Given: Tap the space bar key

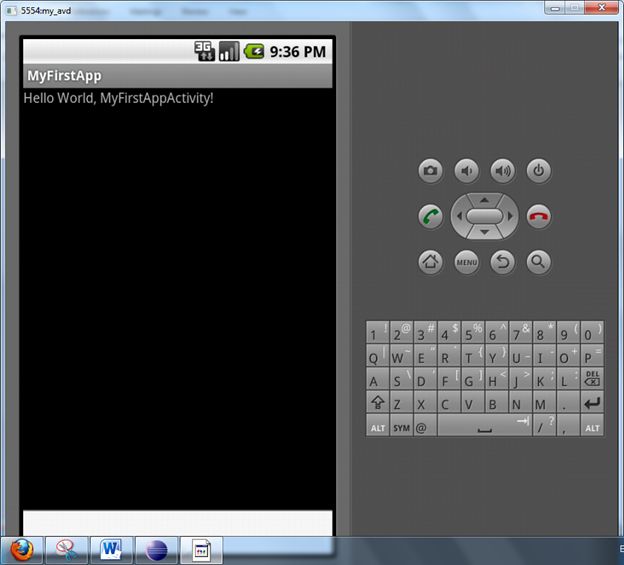Looking at the screenshot, I should coord(485,425).
